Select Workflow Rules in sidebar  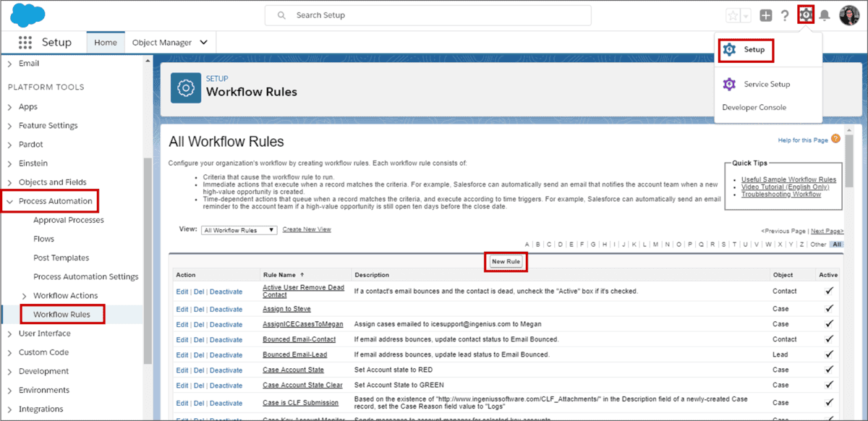[62, 314]
